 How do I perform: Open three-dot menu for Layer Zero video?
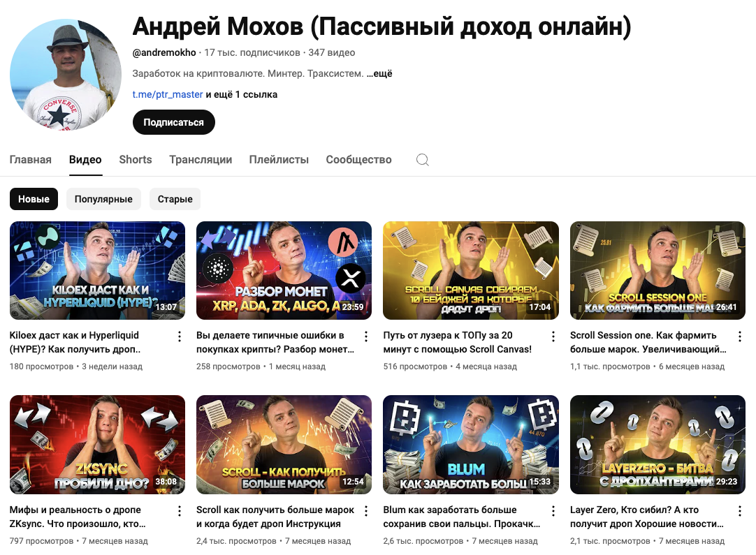point(740,511)
